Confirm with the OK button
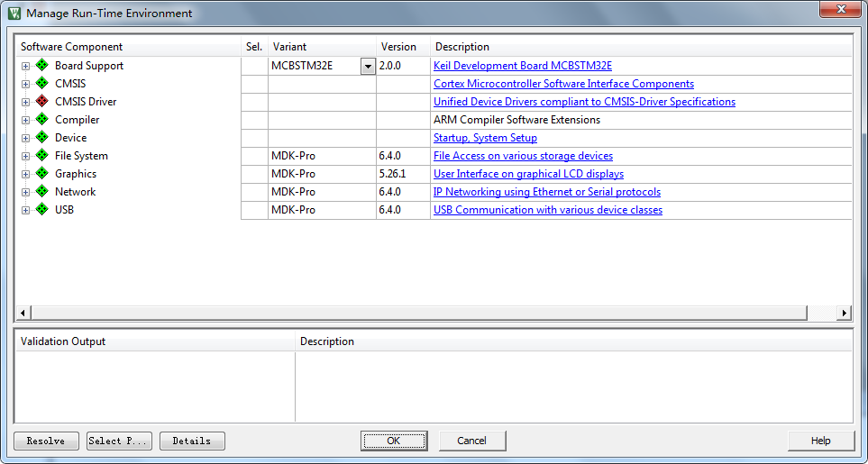Image resolution: width=868 pixels, height=464 pixels. 394,441
